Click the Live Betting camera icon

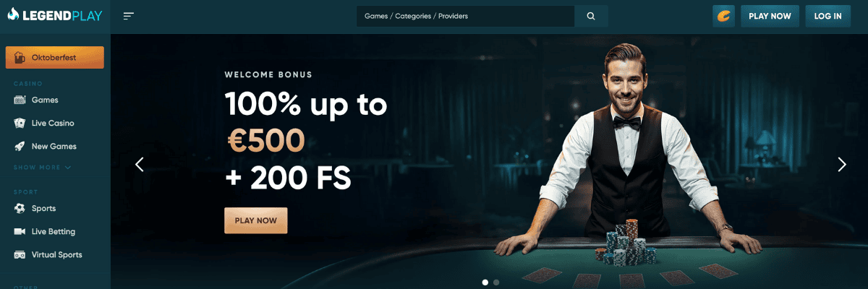coord(20,231)
